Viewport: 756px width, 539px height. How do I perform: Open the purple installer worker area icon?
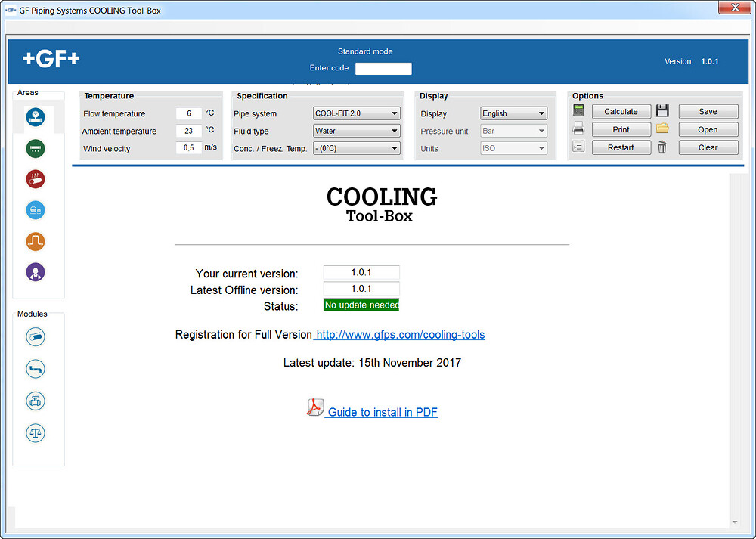coord(36,272)
